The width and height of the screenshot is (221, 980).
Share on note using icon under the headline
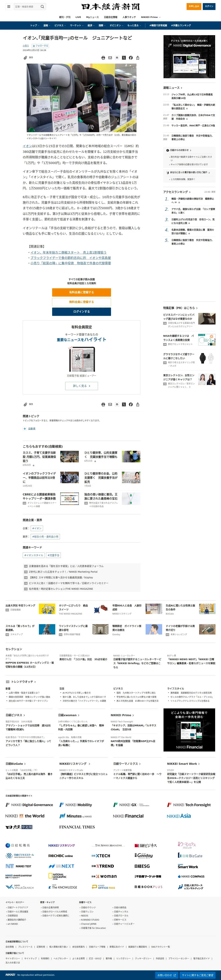pos(117,58)
